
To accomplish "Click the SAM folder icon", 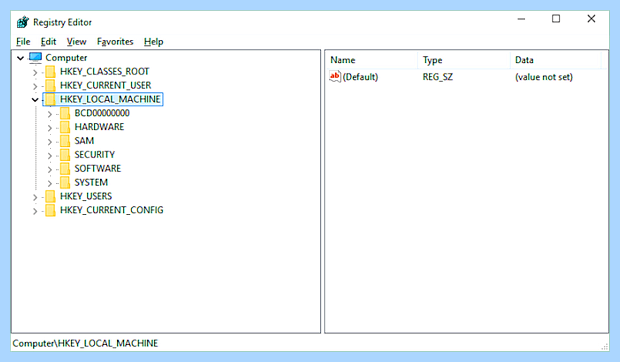I will point(65,141).
